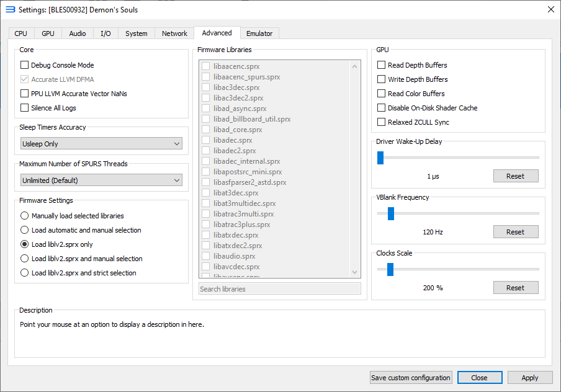Click the Search libraries input field
Viewport: 561px width, 392px height.
(279, 289)
